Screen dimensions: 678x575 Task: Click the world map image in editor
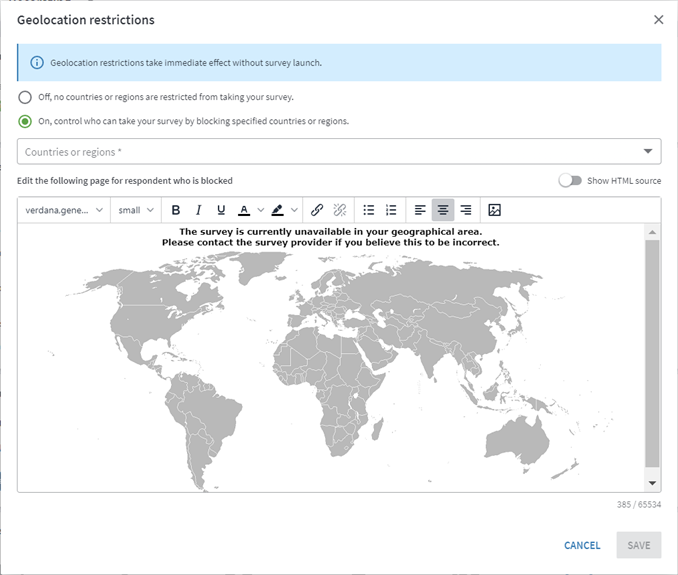[x=331, y=371]
